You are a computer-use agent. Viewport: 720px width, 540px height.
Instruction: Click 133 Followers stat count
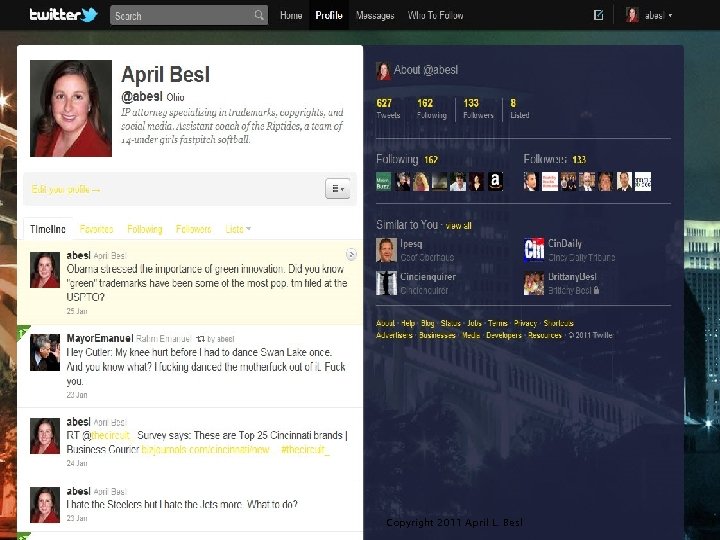478,108
